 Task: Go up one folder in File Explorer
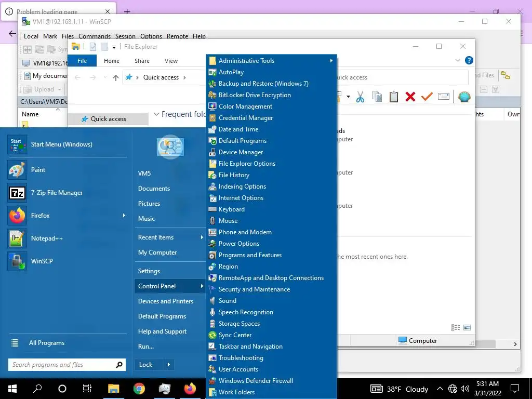pyautogui.click(x=116, y=78)
